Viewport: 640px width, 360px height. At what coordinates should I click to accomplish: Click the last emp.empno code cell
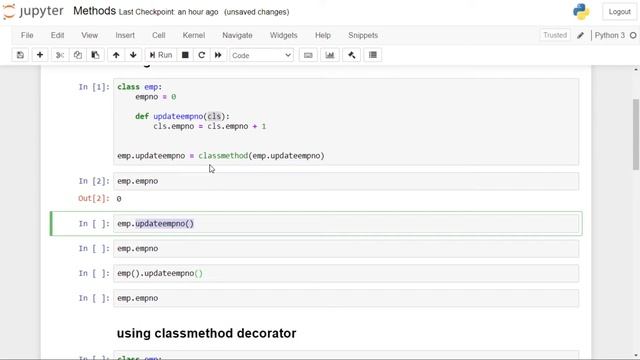346,298
